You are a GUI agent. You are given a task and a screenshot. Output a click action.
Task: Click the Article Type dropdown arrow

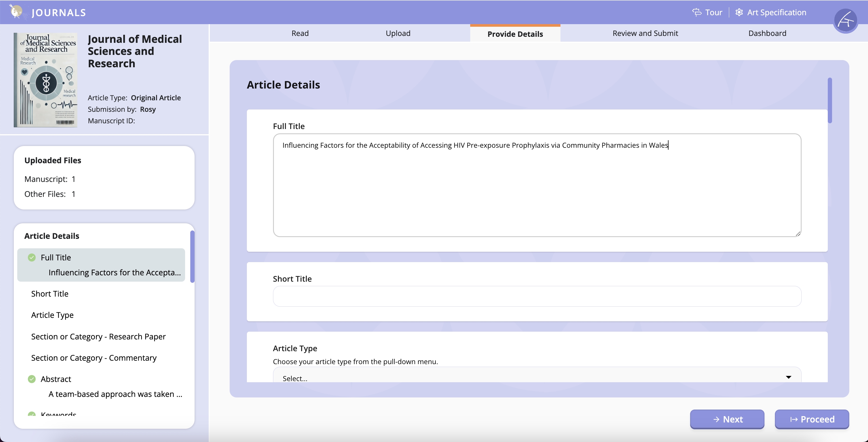[x=788, y=377]
